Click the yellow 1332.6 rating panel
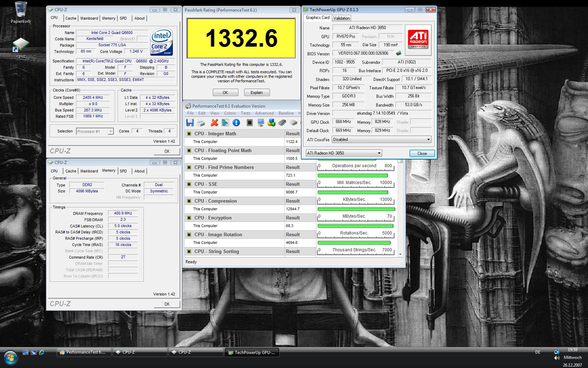This screenshot has width=588, height=368. 241,38
